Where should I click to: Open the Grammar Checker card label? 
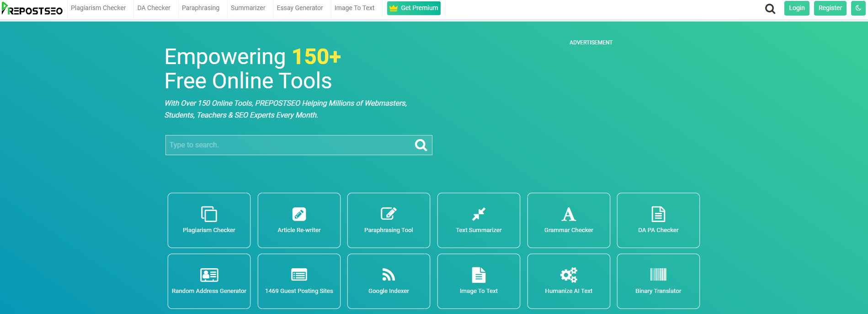(569, 230)
